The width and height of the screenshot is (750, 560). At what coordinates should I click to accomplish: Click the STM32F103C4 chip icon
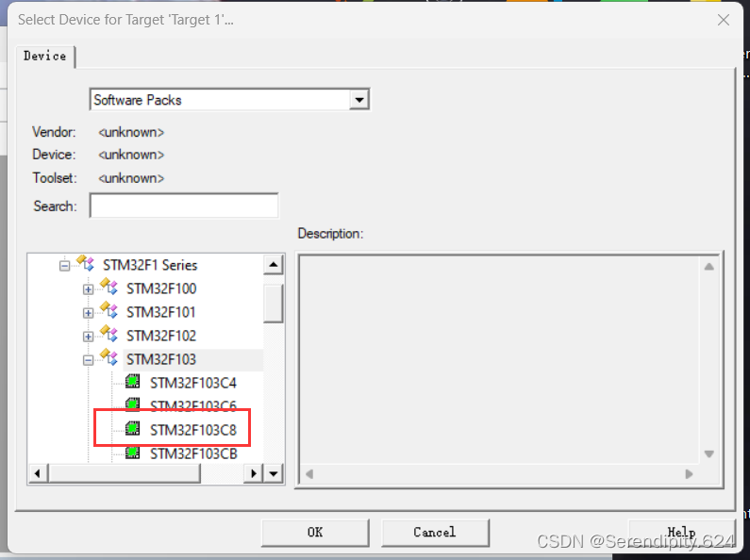pyautogui.click(x=132, y=382)
